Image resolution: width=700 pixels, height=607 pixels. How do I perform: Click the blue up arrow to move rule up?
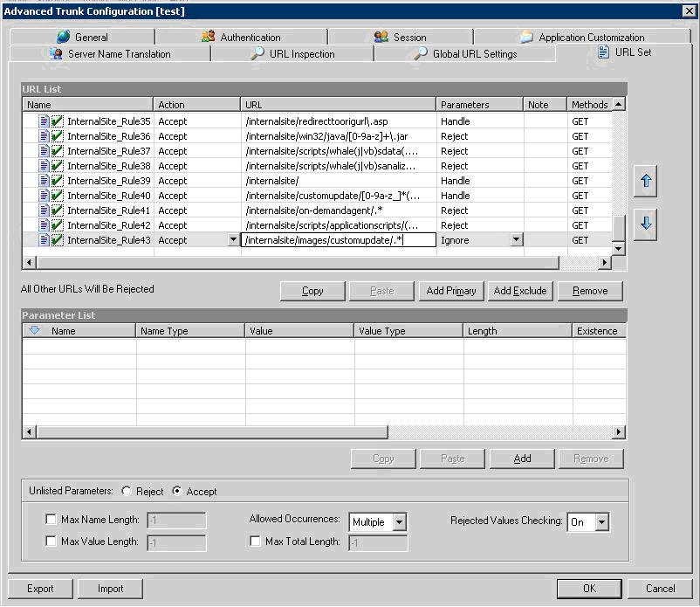pyautogui.click(x=645, y=181)
